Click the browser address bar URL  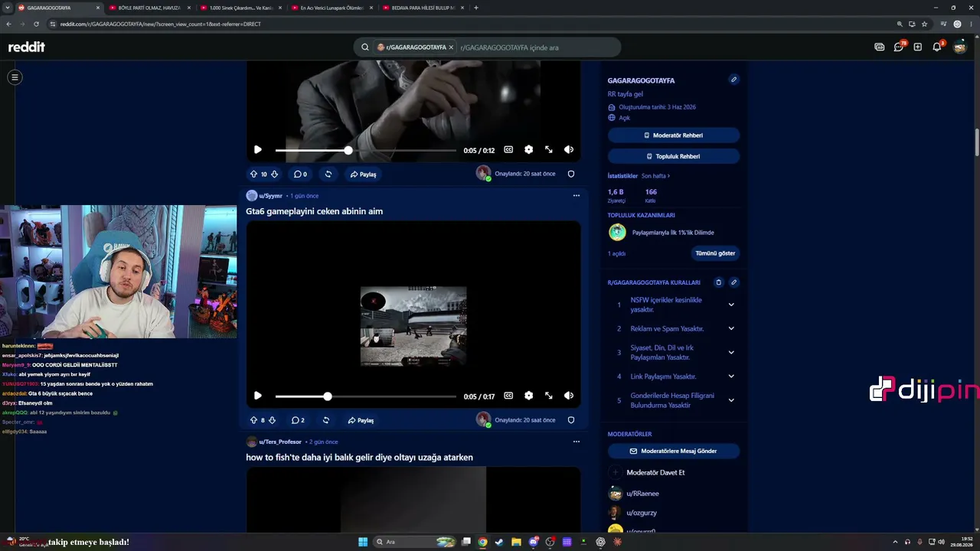click(x=160, y=24)
